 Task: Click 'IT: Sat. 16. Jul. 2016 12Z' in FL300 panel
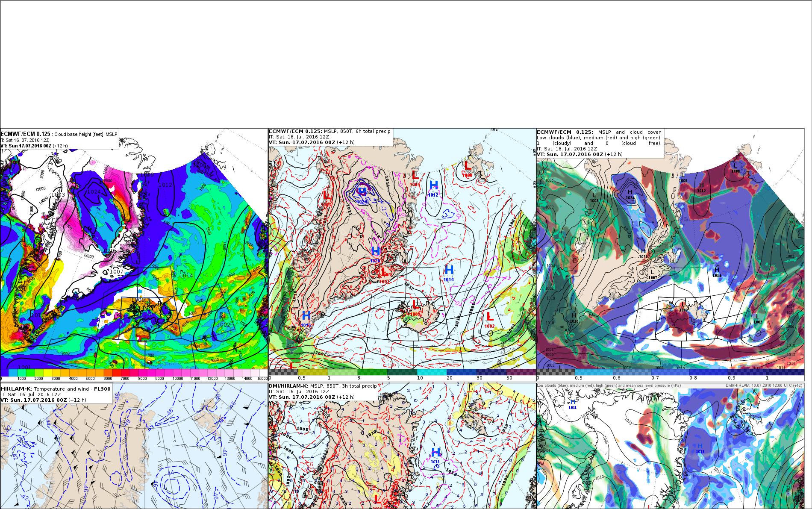click(30, 394)
